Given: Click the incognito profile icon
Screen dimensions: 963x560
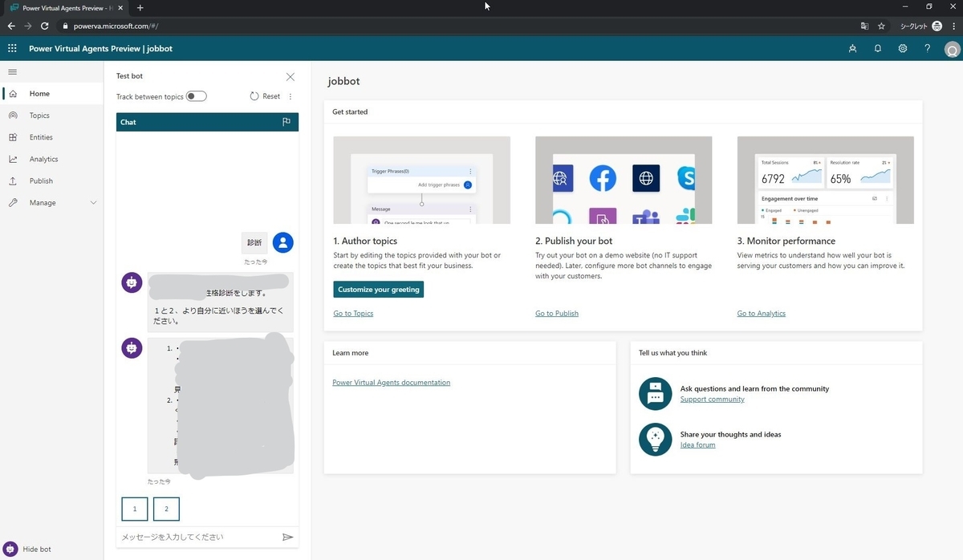Looking at the screenshot, I should (936, 26).
